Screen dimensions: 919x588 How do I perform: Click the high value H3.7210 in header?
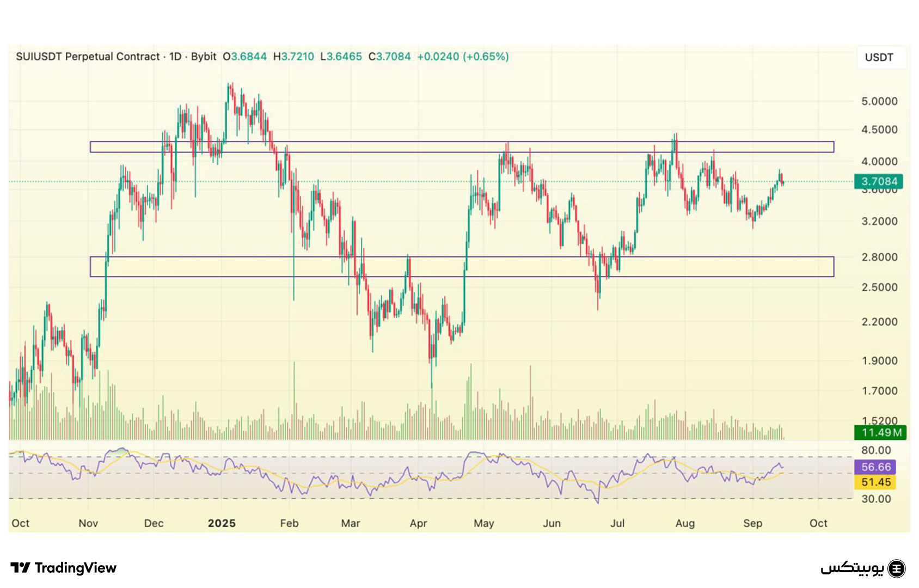(x=293, y=57)
